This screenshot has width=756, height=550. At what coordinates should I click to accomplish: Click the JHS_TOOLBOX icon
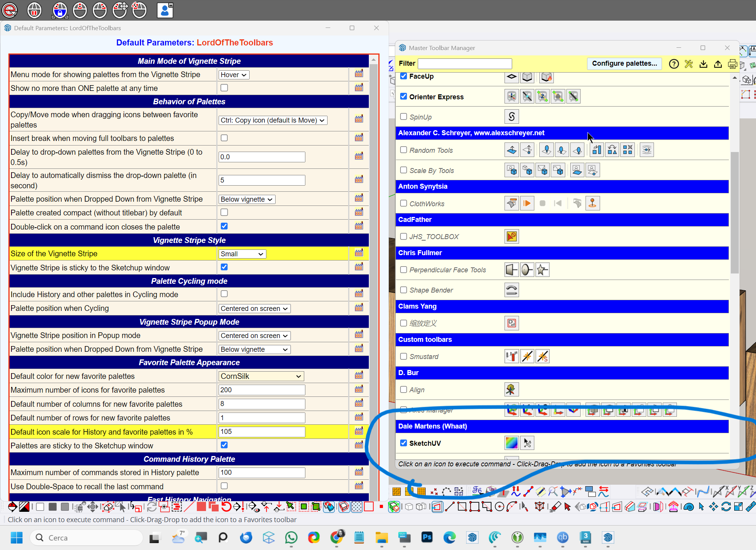(x=511, y=236)
